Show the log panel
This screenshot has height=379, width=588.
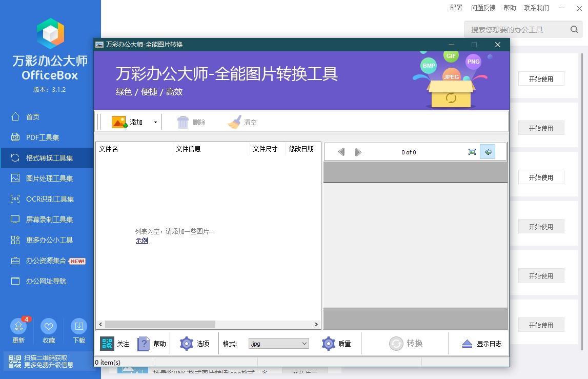[x=481, y=344]
